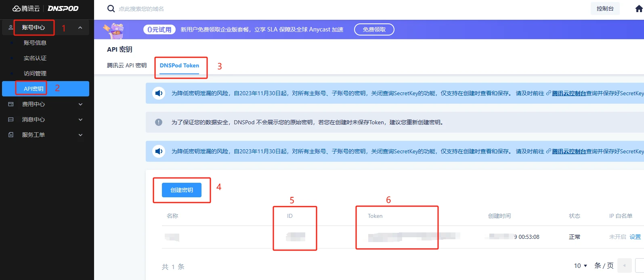Click the user icon beside 账号中心
The image size is (644, 280).
(11, 27)
